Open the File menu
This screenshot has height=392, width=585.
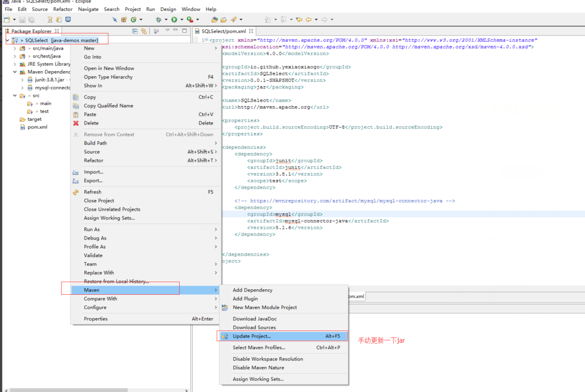pyautogui.click(x=9, y=9)
